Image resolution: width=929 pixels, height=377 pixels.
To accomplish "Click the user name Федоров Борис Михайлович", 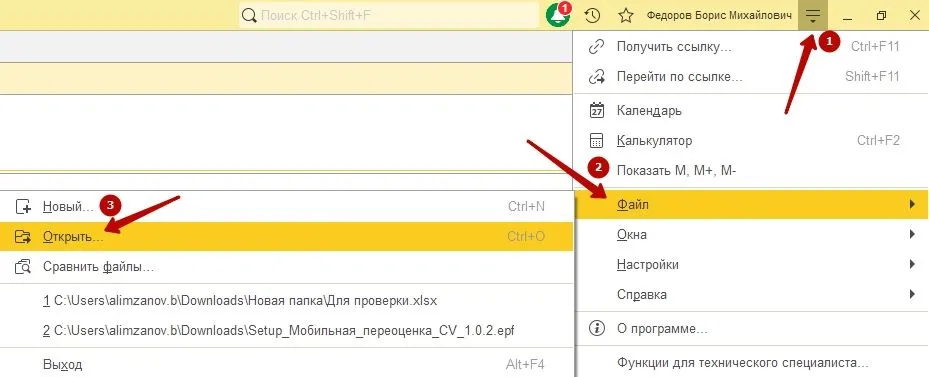I will [x=719, y=16].
